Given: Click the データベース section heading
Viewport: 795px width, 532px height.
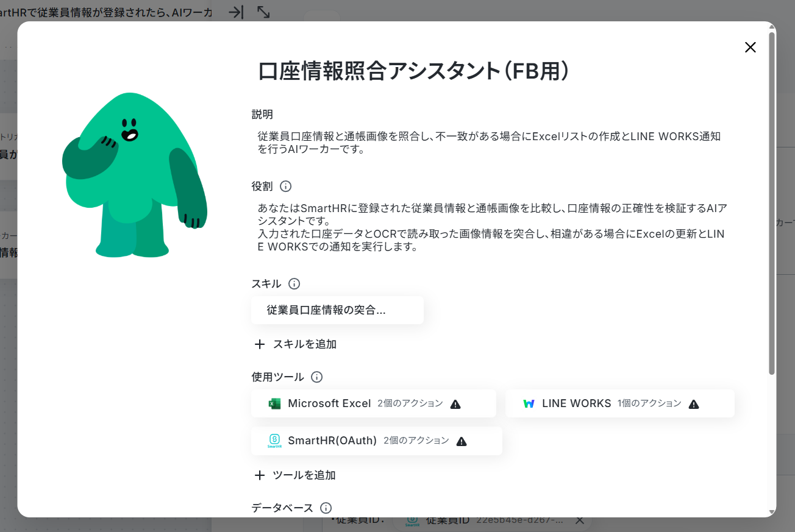Looking at the screenshot, I should [x=282, y=508].
